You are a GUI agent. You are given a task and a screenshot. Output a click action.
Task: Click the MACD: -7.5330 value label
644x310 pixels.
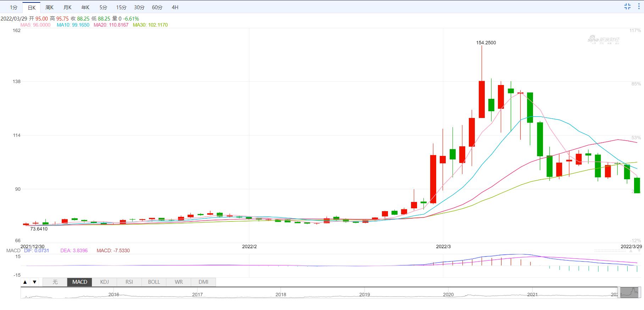click(x=113, y=250)
